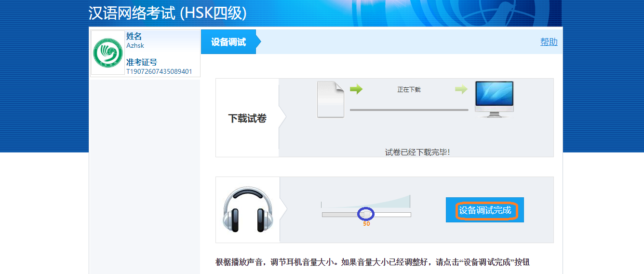The height and width of the screenshot is (274, 644).
Task: Open the 帮助 help link
Action: 549,41
